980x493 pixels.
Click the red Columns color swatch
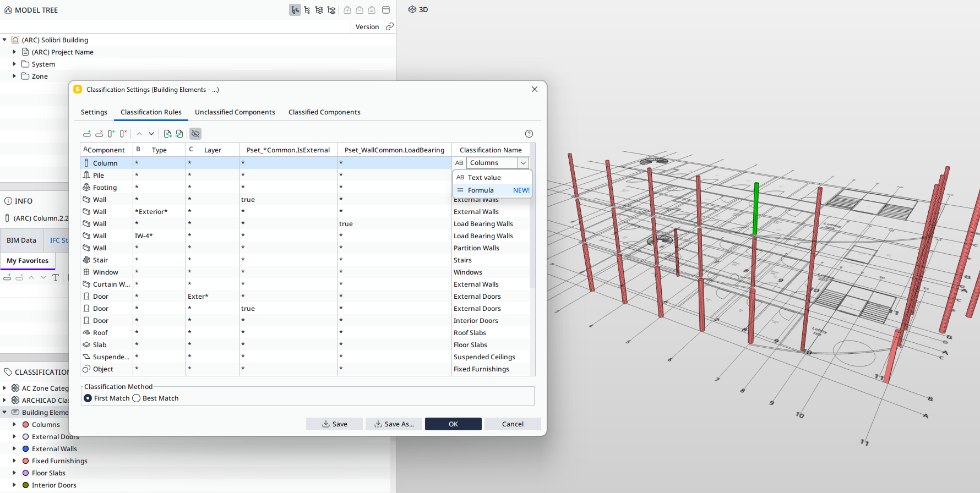[25, 424]
